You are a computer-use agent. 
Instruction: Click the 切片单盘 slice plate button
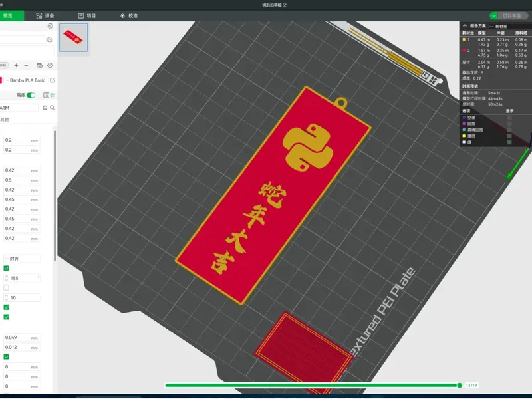513,15
